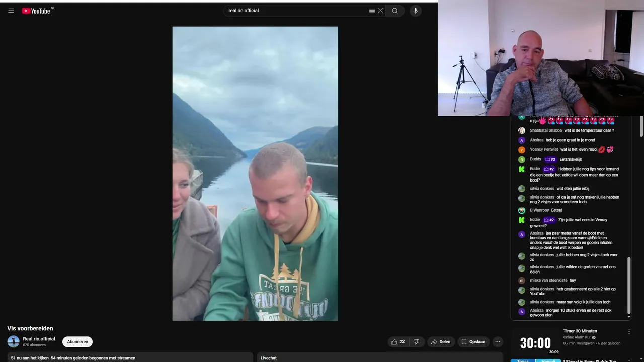This screenshot has height=362, width=644.
Task: Click the live chat scrollbar thumb
Action: [x=629, y=285]
